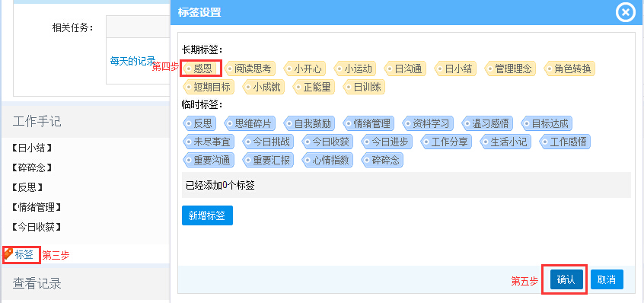
Task: Select the 日小结 tag in the dialog
Action: 455,69
